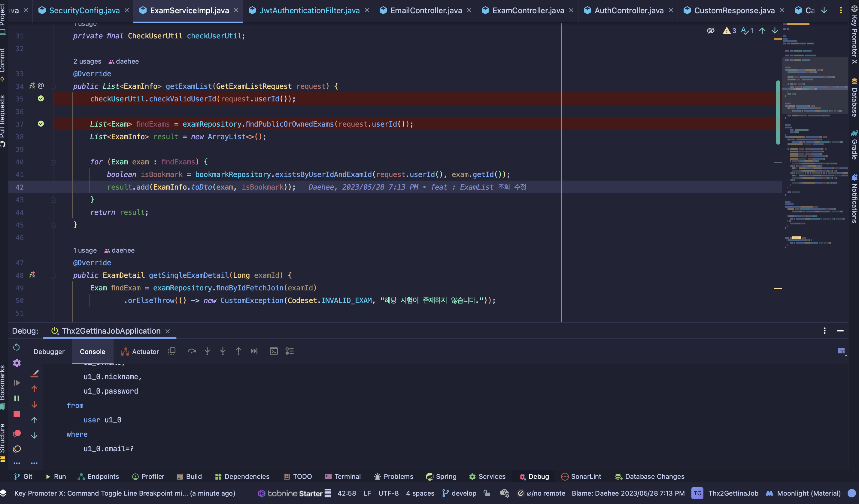Click the Step Over debug icon
This screenshot has width=859, height=504.
(192, 351)
